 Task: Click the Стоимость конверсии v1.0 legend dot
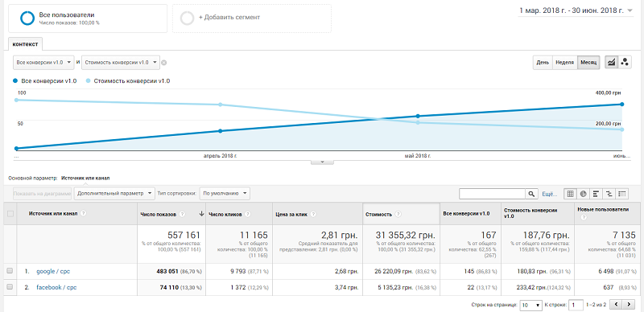click(x=88, y=81)
